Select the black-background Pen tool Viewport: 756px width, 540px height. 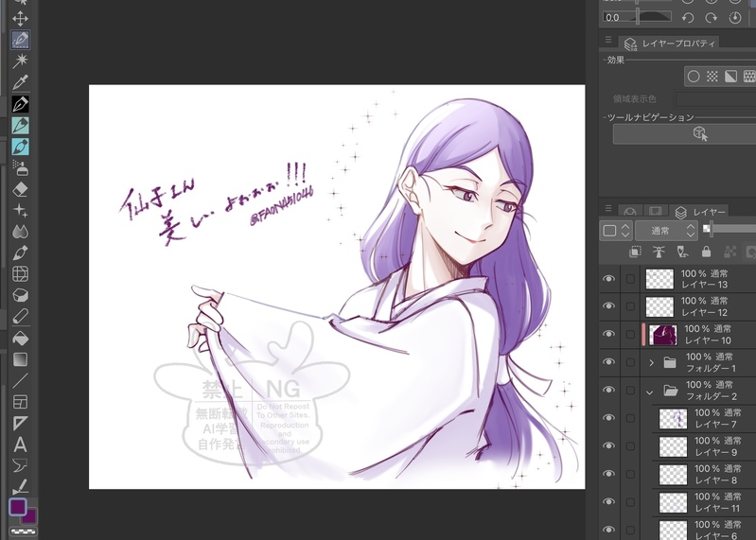[20, 104]
